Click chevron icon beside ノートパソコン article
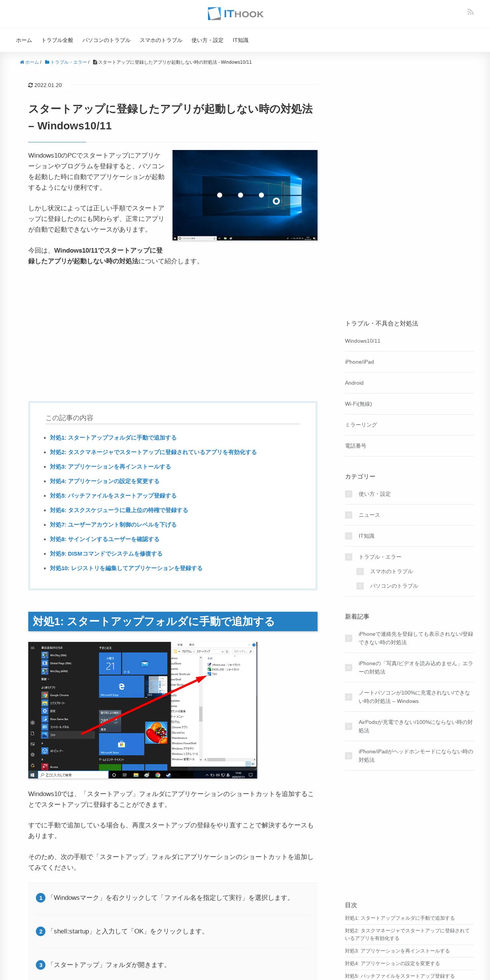This screenshot has height=980, width=490. (348, 697)
